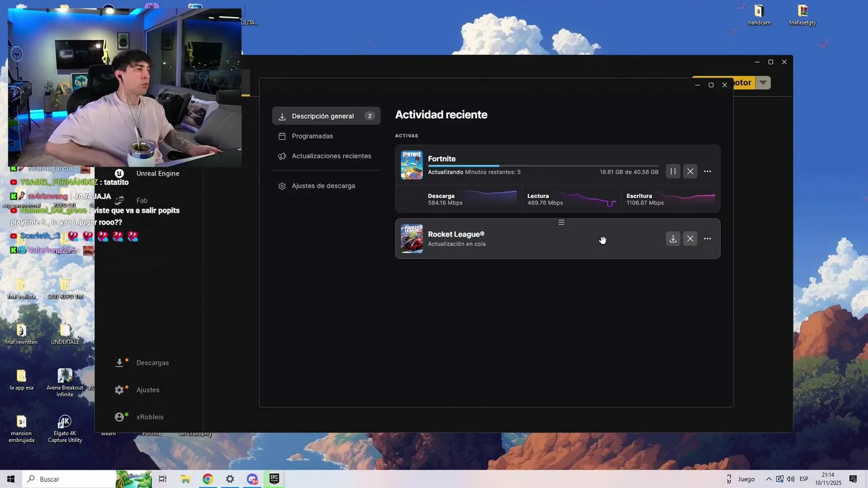Image resolution: width=868 pixels, height=488 pixels.
Task: Click the 'Actualización en cola' status text
Action: (456, 244)
